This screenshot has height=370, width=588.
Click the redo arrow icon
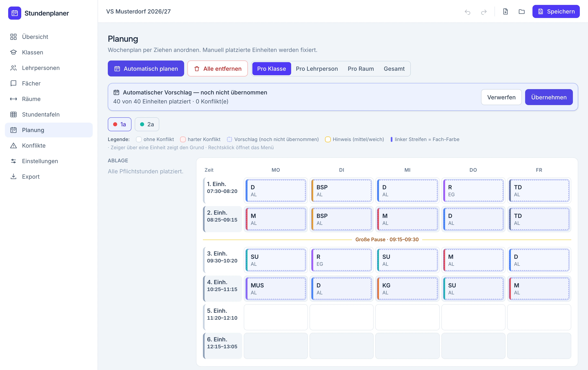point(484,12)
